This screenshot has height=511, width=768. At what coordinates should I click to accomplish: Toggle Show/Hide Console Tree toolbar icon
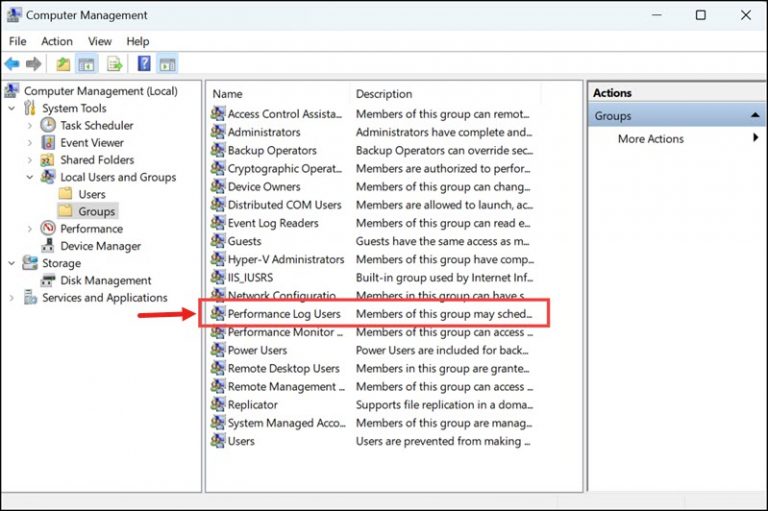point(87,64)
